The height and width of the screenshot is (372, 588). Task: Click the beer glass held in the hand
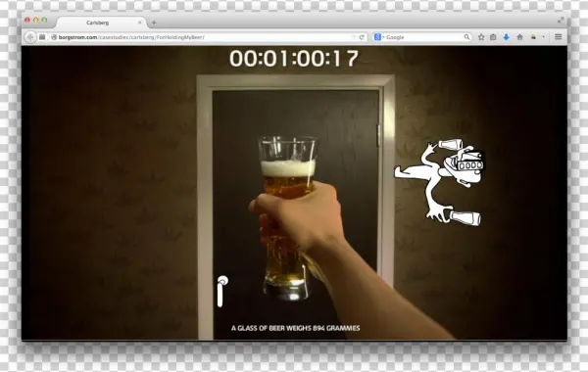(x=287, y=217)
